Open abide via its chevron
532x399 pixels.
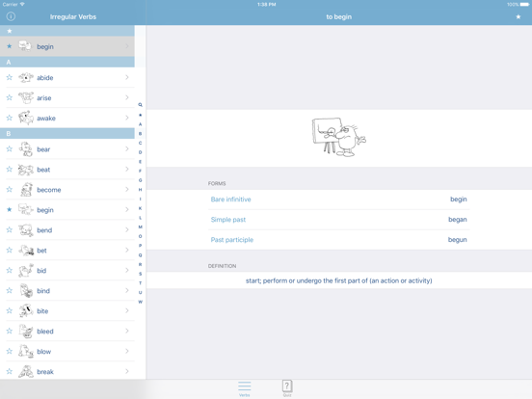(x=127, y=77)
